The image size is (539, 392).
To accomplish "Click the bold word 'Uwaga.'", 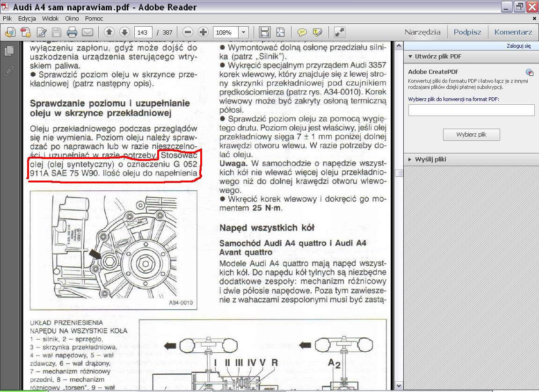I will click(233, 164).
